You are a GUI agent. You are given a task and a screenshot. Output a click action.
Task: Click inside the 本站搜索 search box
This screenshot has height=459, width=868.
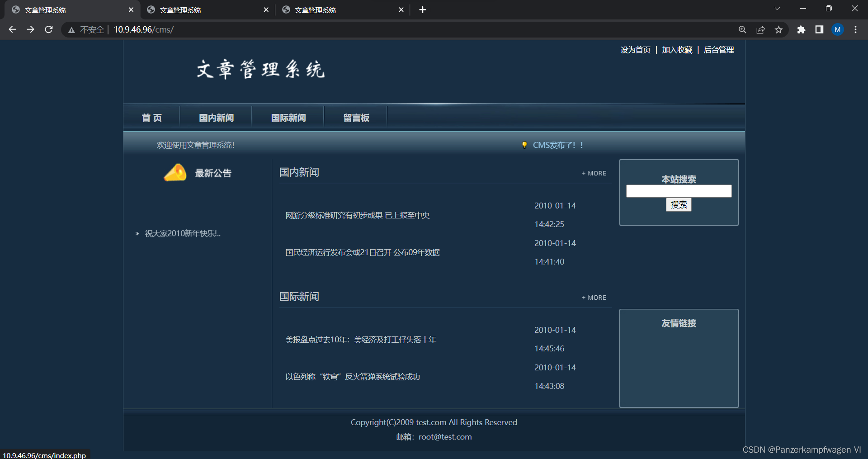(678, 191)
